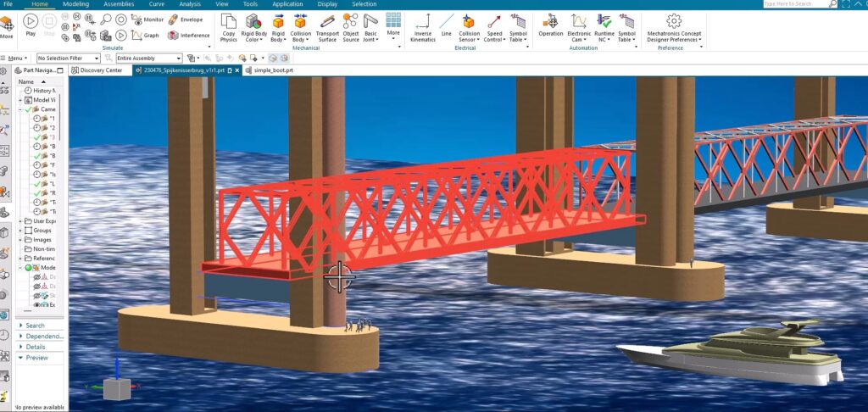Viewport: 868px width, 412px height.
Task: Toggle the checkmark on the Cameras node
Action: click(x=29, y=109)
